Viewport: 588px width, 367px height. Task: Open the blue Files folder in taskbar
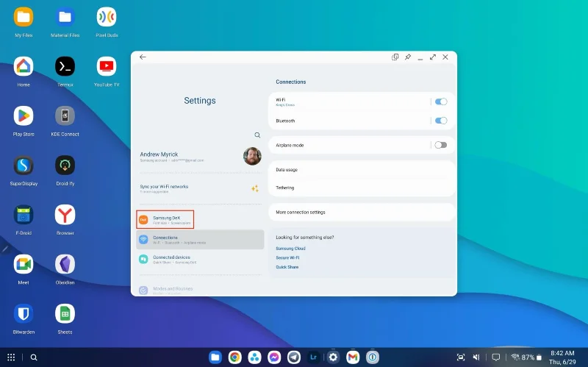click(x=215, y=357)
